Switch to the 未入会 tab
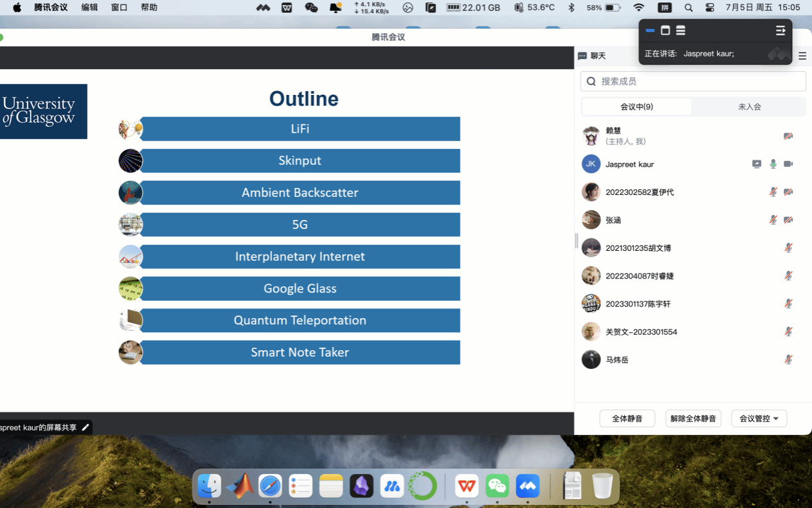812x508 pixels. click(x=749, y=107)
